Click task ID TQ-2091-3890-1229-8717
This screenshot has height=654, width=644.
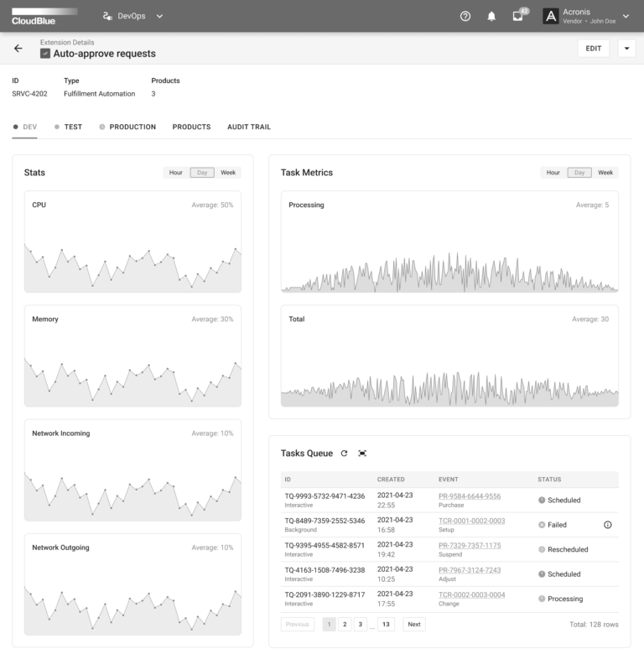click(x=325, y=594)
